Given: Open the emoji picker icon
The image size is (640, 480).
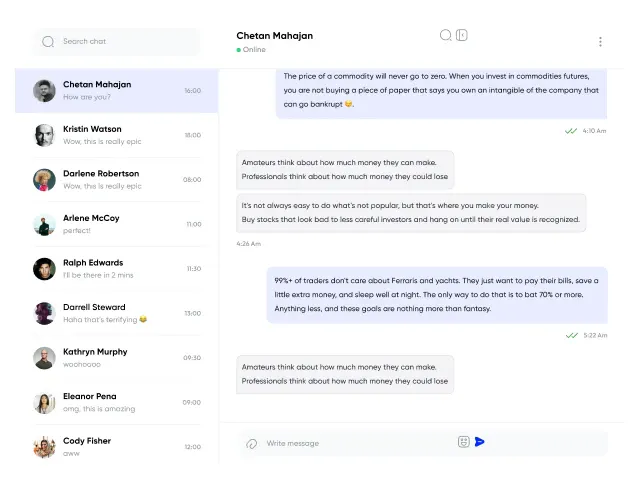Looking at the screenshot, I should pos(464,442).
